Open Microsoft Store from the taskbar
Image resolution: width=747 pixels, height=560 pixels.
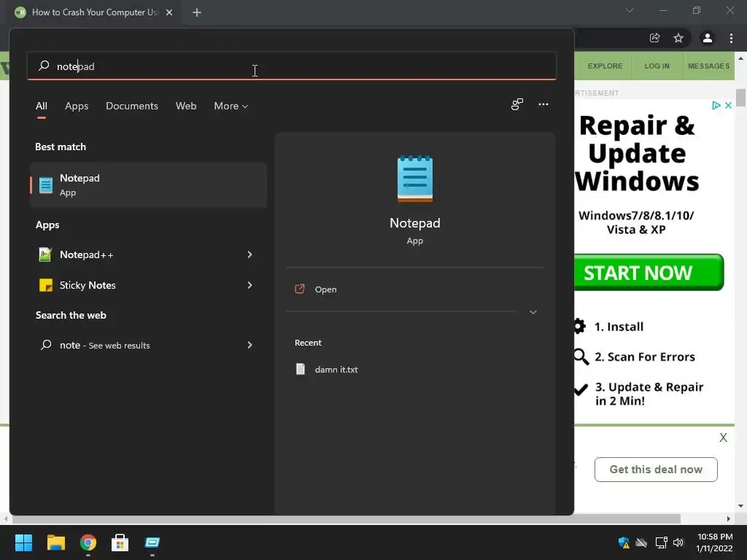point(120,542)
